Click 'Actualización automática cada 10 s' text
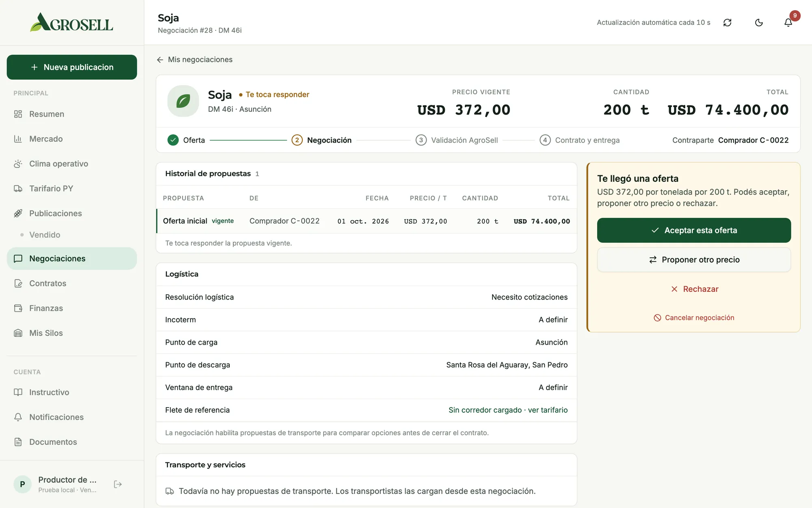 (x=653, y=22)
